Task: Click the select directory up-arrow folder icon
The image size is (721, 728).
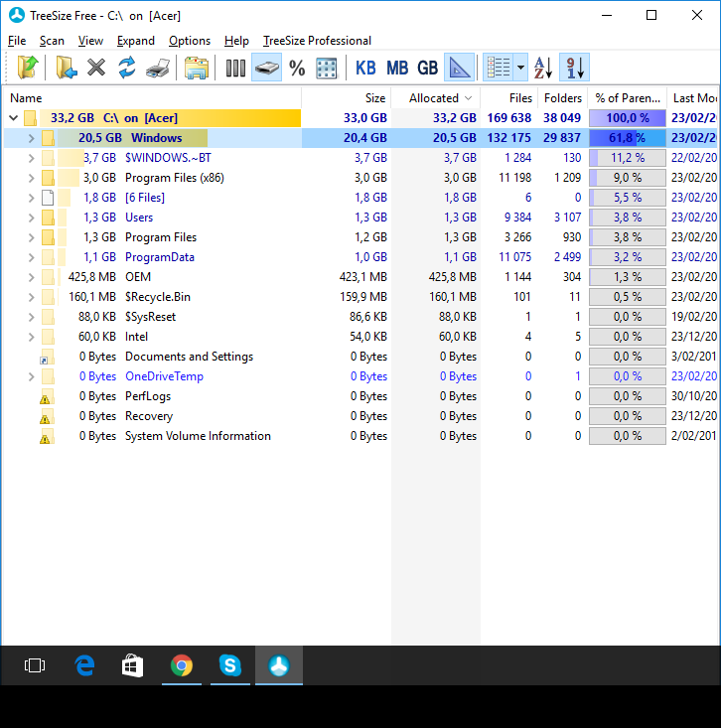Action: [x=28, y=68]
